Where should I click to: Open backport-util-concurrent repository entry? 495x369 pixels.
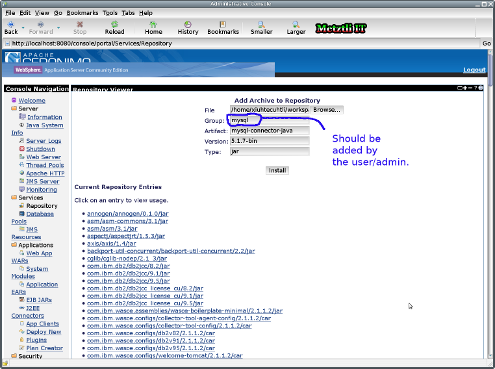[171, 251]
